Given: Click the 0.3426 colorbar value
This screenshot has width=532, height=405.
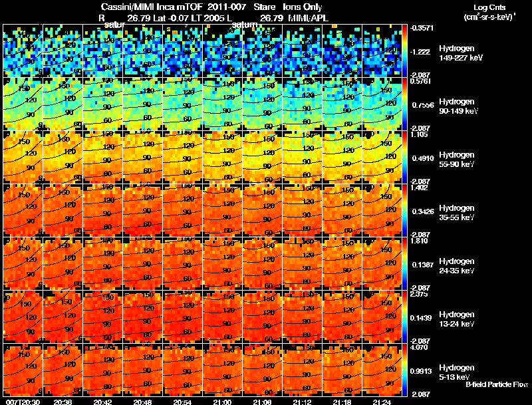Looking at the screenshot, I should click(423, 211).
